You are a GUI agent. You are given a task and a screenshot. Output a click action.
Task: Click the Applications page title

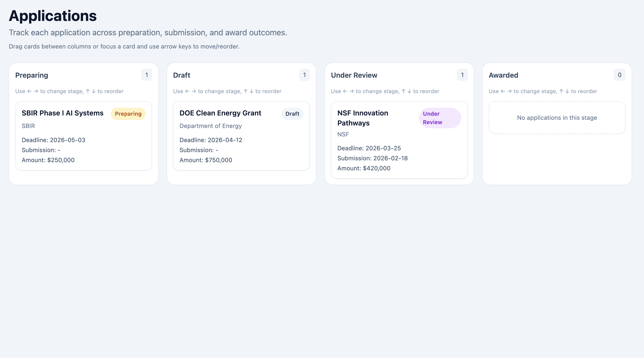(53, 16)
